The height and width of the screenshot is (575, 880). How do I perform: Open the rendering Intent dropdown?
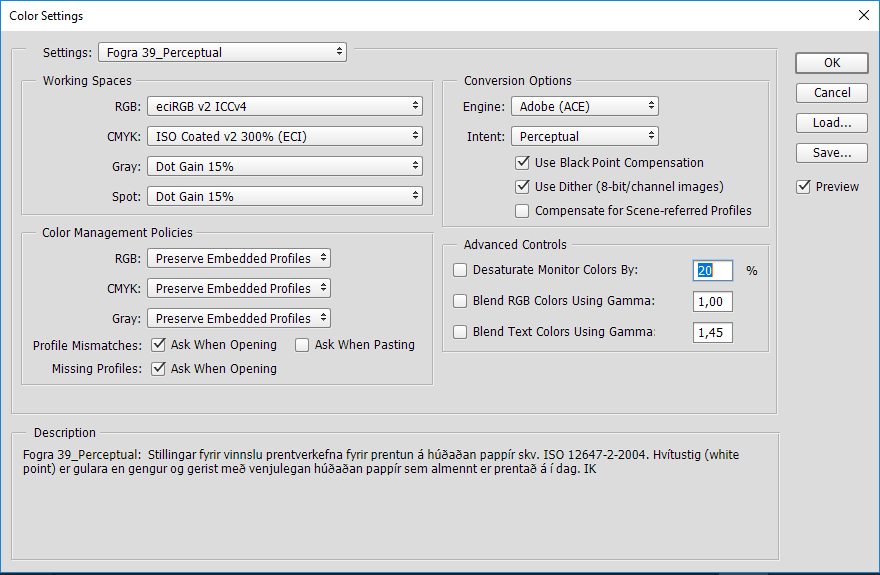pyautogui.click(x=585, y=136)
